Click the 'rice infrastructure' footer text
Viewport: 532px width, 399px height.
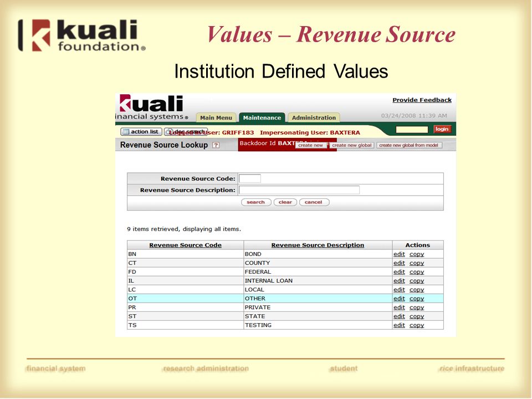472,369
